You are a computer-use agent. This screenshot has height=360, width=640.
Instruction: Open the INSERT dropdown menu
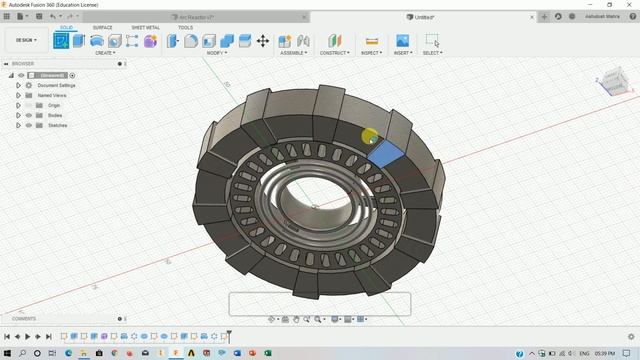click(x=403, y=53)
